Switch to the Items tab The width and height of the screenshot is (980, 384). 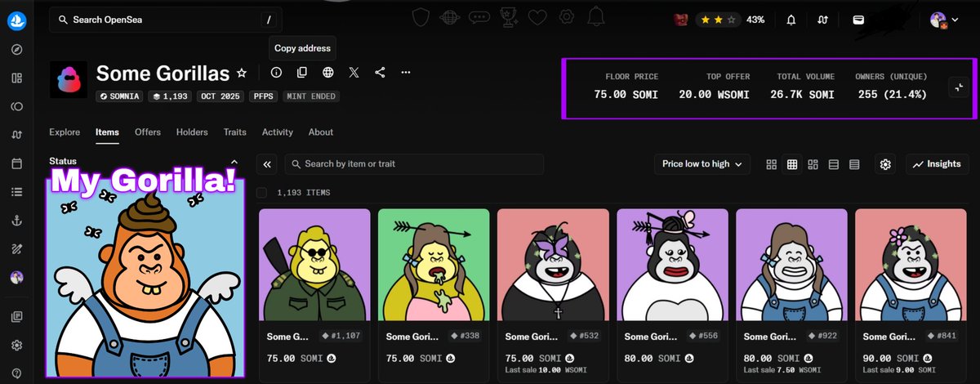pyautogui.click(x=107, y=132)
